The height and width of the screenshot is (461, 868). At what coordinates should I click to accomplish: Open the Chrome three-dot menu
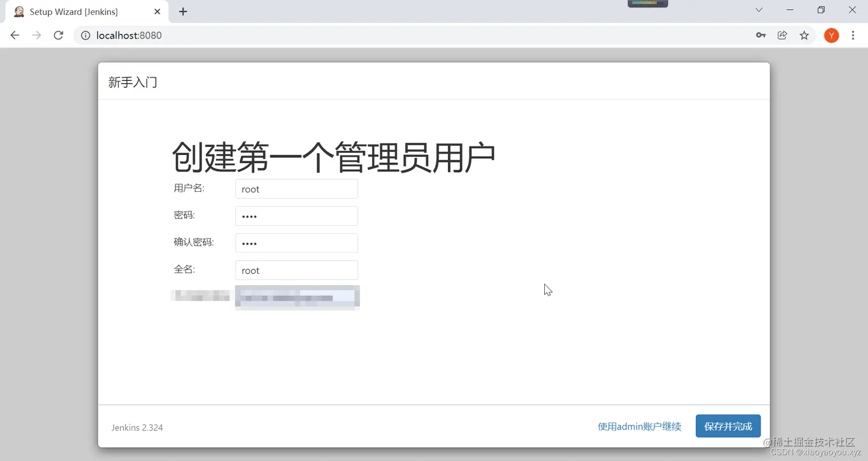point(854,35)
